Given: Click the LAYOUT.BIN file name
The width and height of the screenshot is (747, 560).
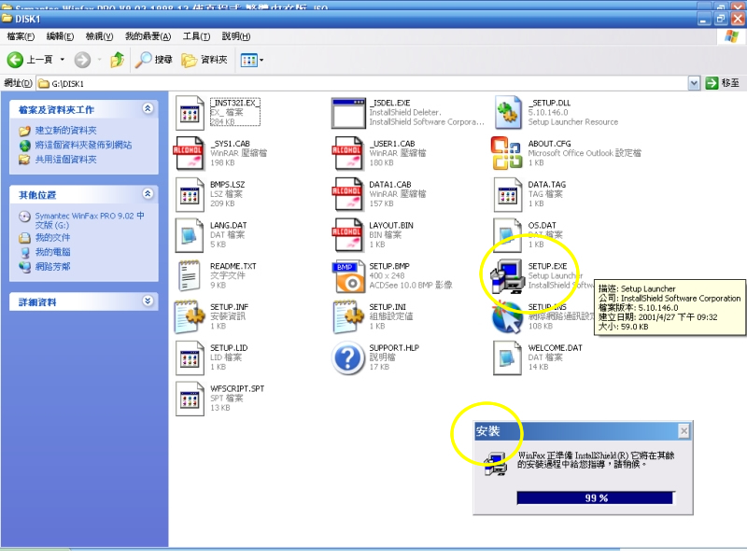Looking at the screenshot, I should tap(391, 225).
